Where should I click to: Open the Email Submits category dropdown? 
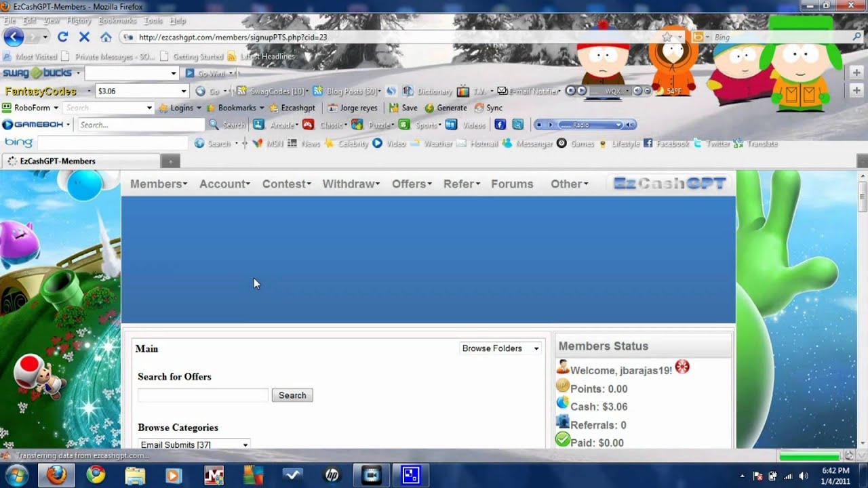click(194, 445)
